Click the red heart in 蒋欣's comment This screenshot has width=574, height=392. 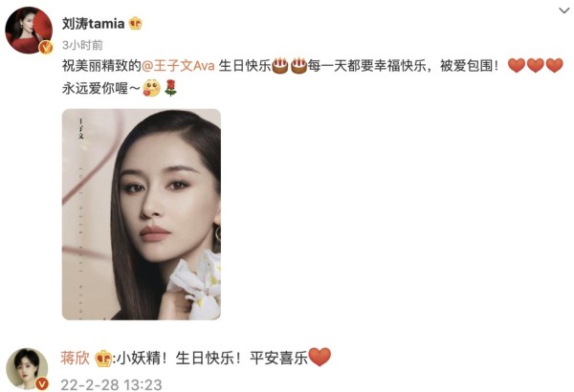(320, 357)
